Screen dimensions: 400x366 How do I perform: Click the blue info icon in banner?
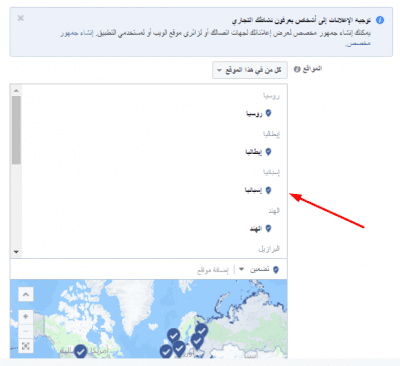click(380, 20)
